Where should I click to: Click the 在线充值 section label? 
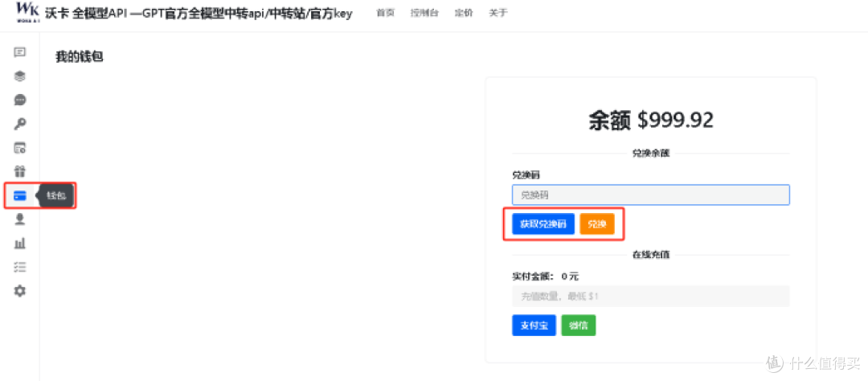pyautogui.click(x=650, y=256)
